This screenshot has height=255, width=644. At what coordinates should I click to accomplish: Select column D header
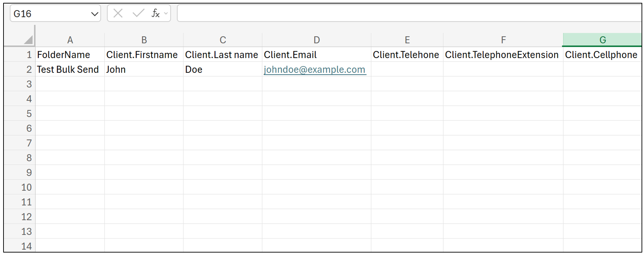click(316, 40)
